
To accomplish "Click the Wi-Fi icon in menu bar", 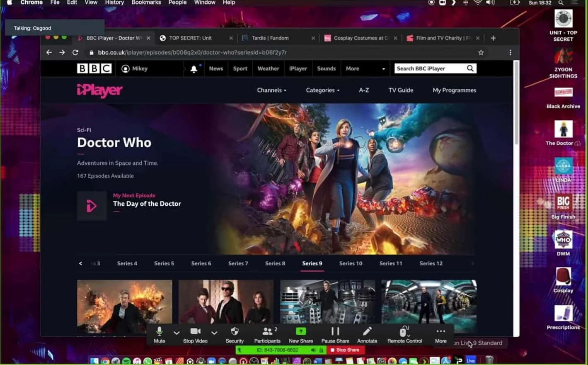I will [478, 3].
